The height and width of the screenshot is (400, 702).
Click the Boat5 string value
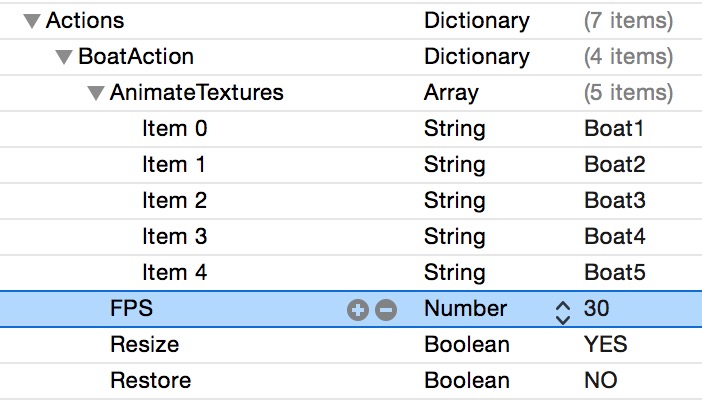click(x=614, y=273)
